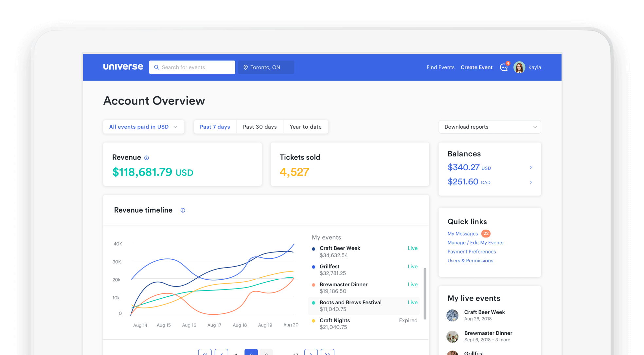Screen dimensions: 644x355
Task: Expand the USD balance chevron
Action: pyautogui.click(x=531, y=167)
